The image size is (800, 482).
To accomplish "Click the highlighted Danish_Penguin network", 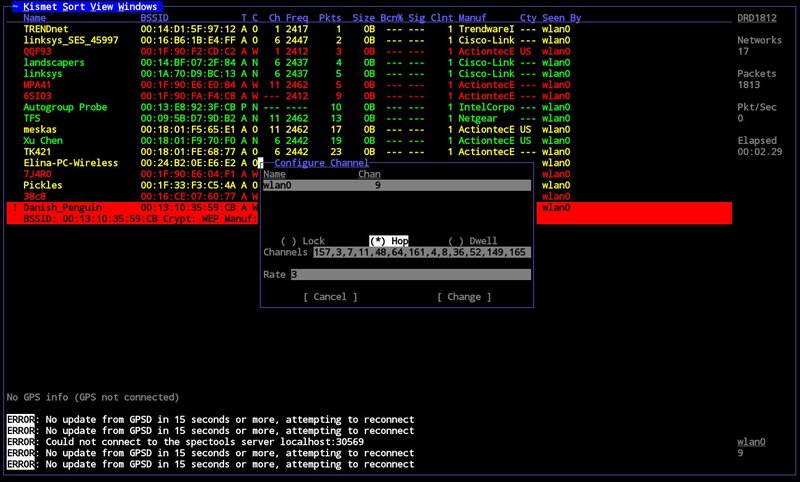I will (62, 207).
